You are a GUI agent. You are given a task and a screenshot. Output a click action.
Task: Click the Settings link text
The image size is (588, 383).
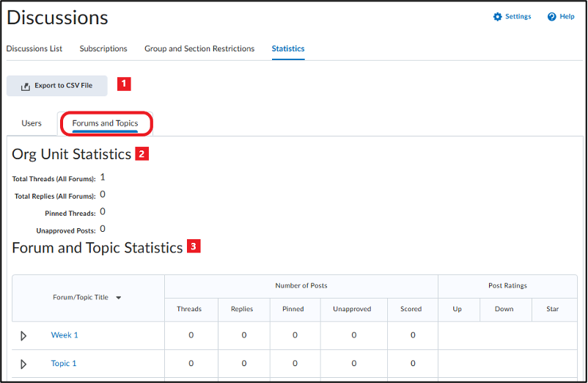[518, 16]
